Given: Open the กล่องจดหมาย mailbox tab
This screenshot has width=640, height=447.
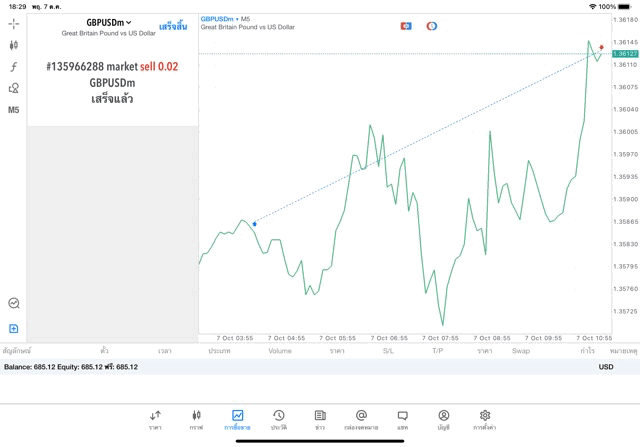Looking at the screenshot, I should [x=361, y=420].
